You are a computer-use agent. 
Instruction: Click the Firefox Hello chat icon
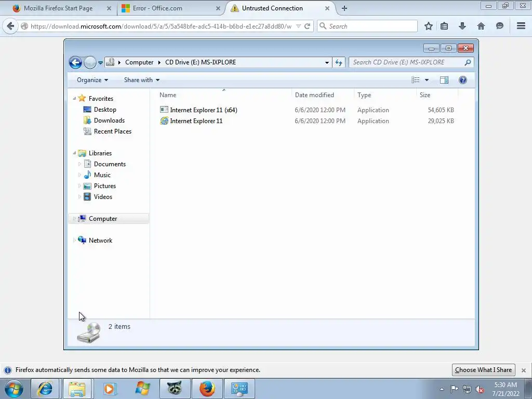499,26
